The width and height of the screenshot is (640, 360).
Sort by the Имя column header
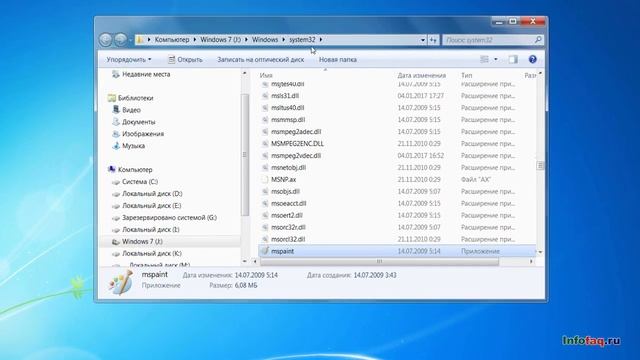click(266, 76)
